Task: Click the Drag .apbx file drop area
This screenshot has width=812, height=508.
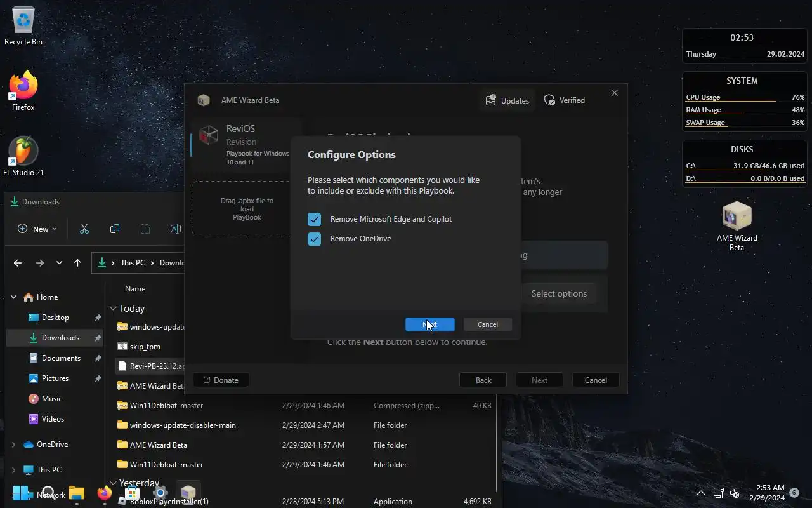Action: [247, 209]
